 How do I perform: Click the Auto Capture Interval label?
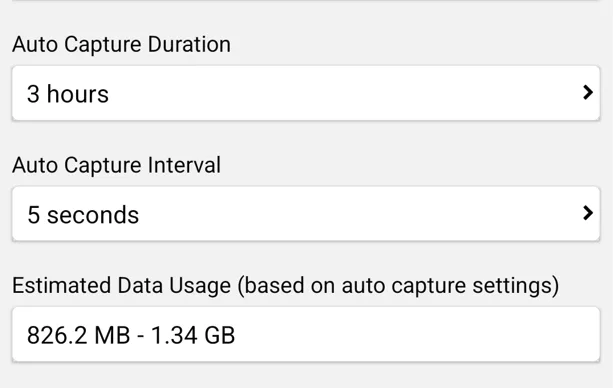[x=117, y=165]
